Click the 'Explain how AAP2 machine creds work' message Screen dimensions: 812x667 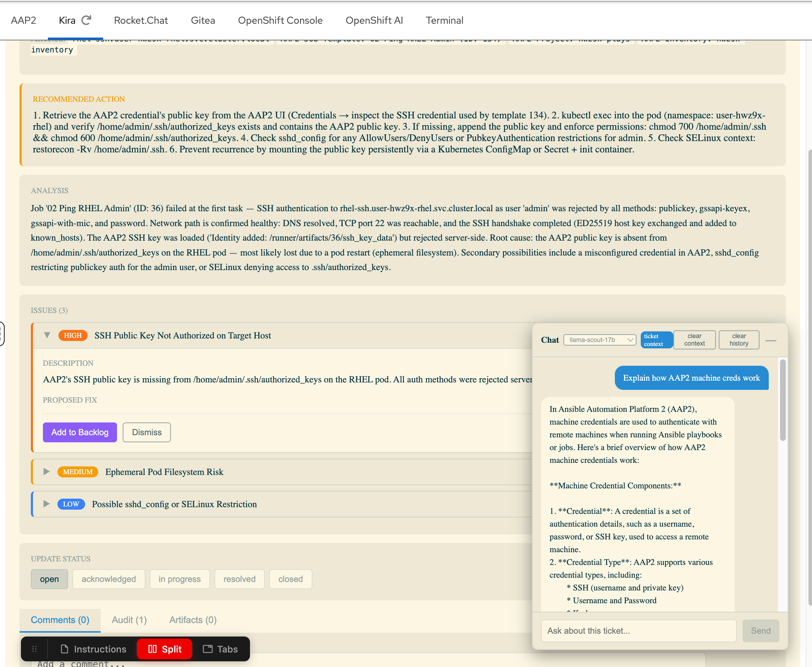(691, 378)
